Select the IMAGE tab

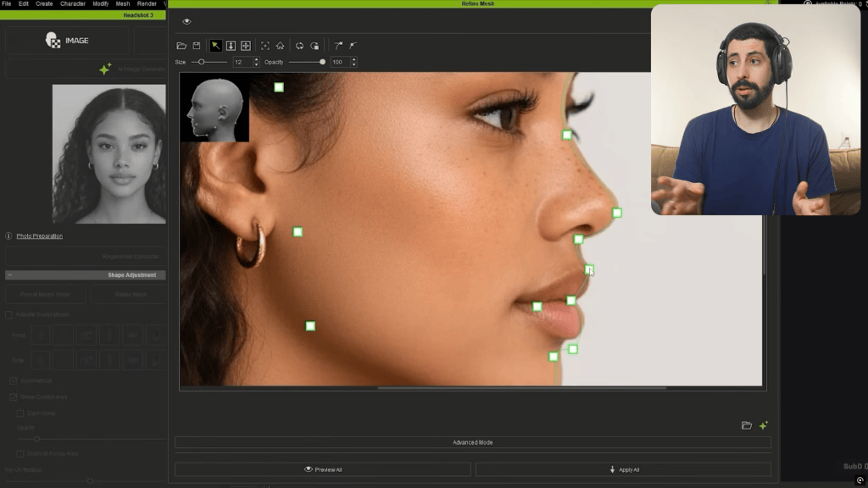click(67, 41)
